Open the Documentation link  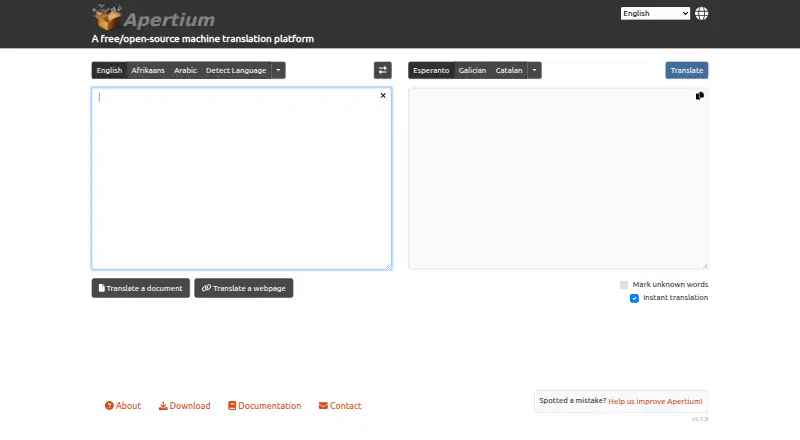pos(265,406)
